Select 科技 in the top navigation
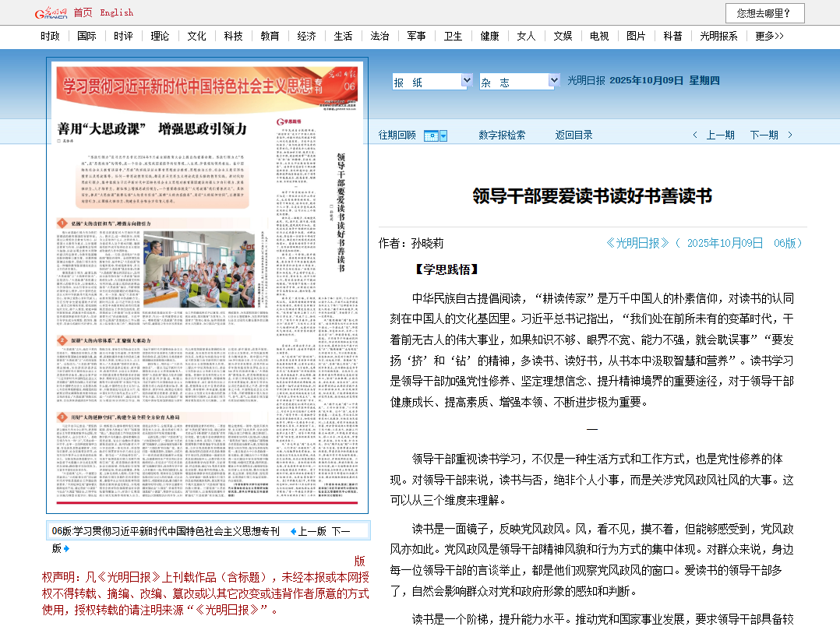The width and height of the screenshot is (840, 630). coord(233,36)
